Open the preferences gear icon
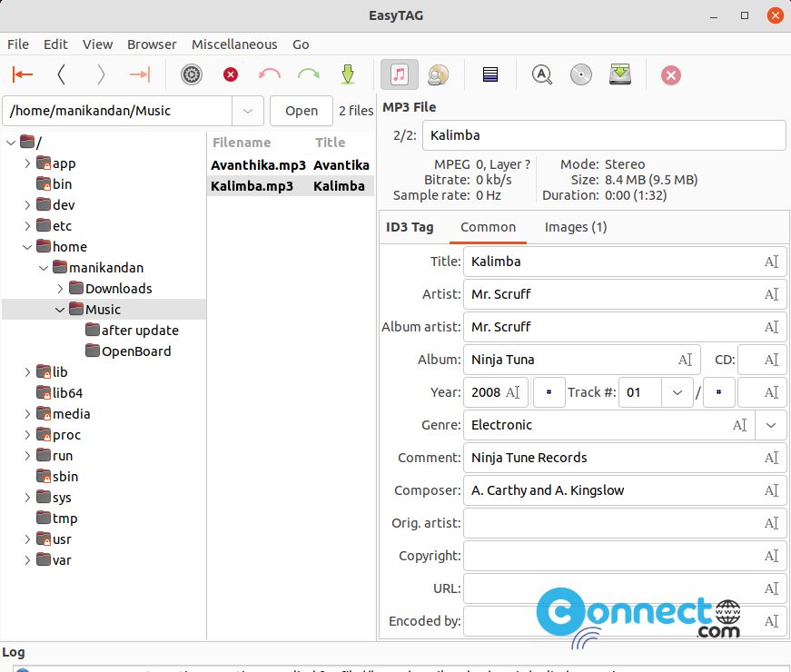This screenshot has width=791, height=672. pyautogui.click(x=192, y=74)
